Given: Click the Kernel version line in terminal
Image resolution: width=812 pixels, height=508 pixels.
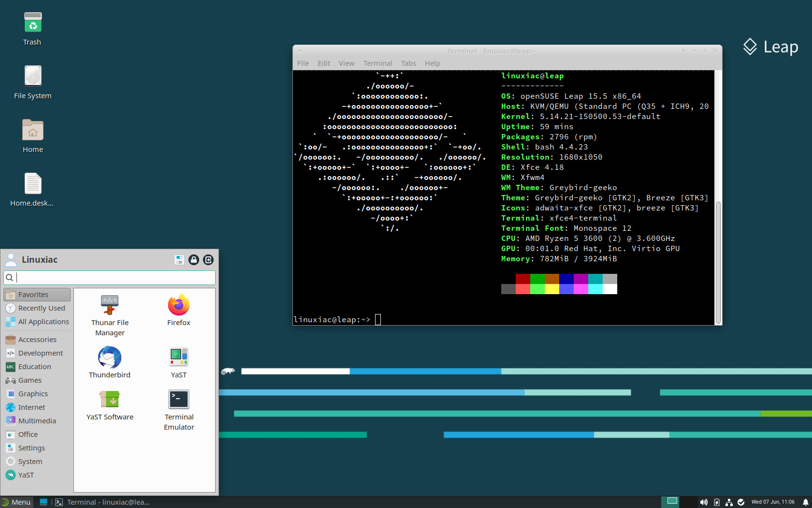Looking at the screenshot, I should coord(580,117).
